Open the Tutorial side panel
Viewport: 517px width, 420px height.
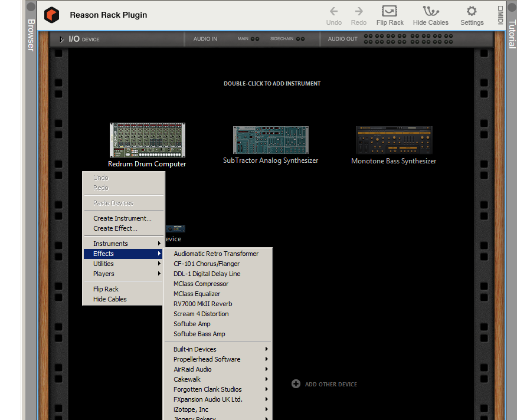click(512, 34)
